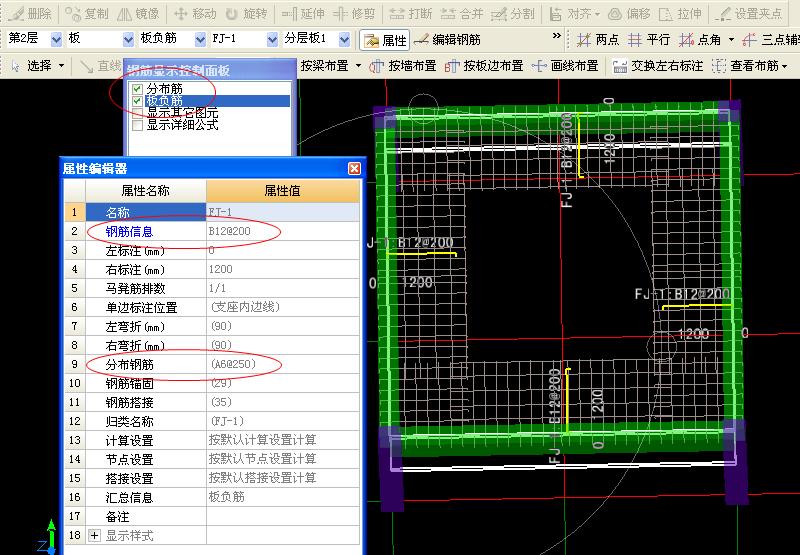Click 计算设置 value 按默认计算设置计算
The height and width of the screenshot is (555, 800).
[283, 440]
